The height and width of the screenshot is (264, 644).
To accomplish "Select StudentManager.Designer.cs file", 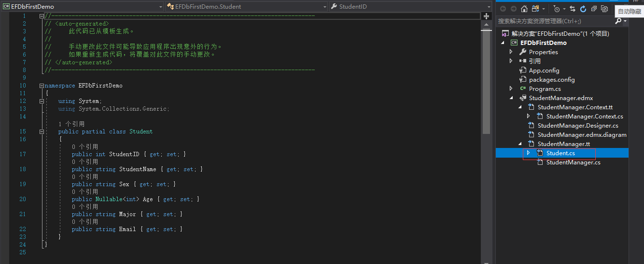I will [578, 125].
